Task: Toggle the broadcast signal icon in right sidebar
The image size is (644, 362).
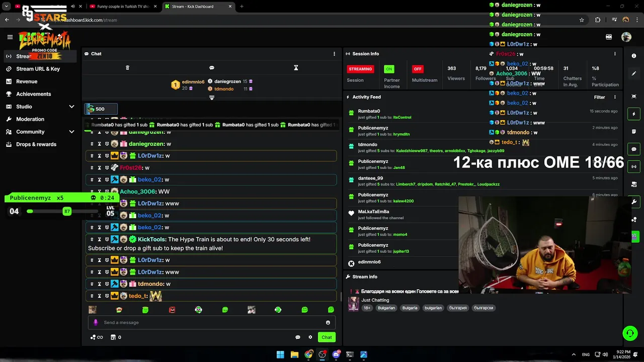Action: click(x=634, y=166)
